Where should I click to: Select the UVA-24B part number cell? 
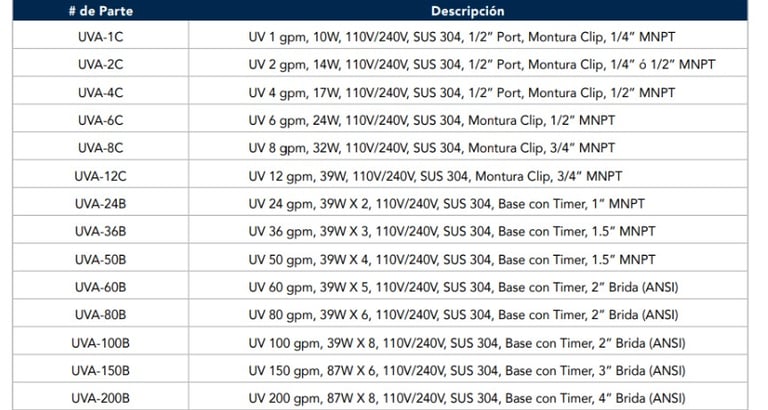tap(100, 204)
